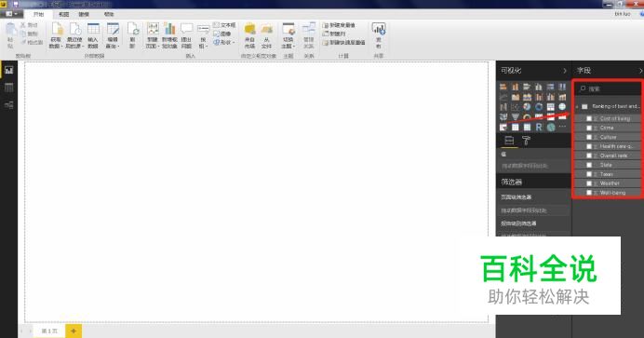Open the Home (开始) ribbon tab

pyautogui.click(x=38, y=14)
